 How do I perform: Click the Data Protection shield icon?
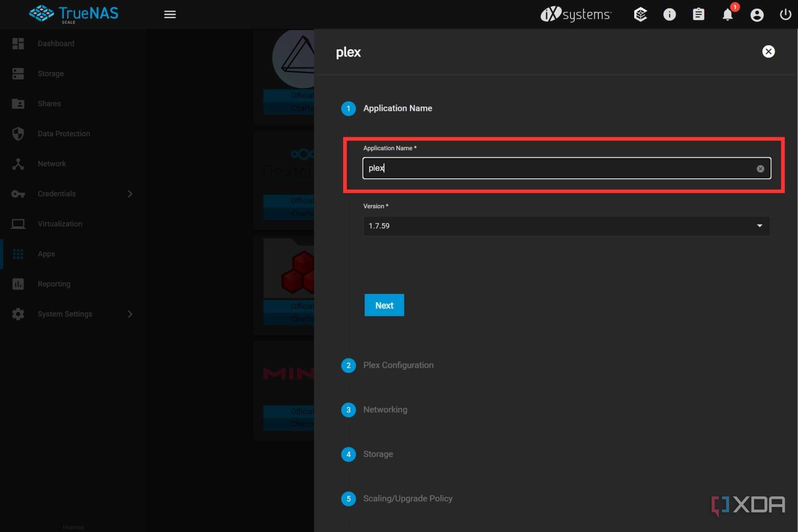pos(18,133)
